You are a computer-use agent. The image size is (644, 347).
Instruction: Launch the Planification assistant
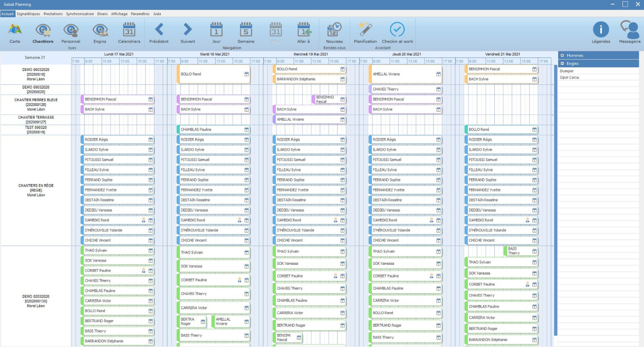coord(365,32)
